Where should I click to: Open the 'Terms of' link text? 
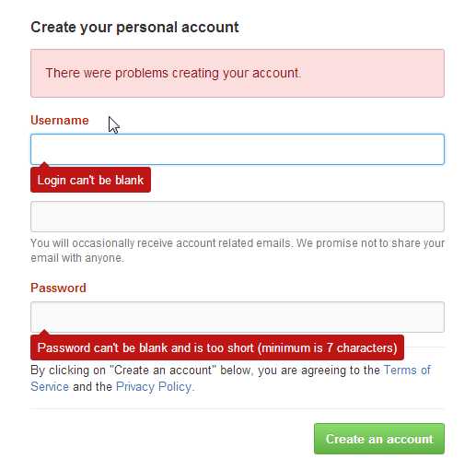click(407, 370)
